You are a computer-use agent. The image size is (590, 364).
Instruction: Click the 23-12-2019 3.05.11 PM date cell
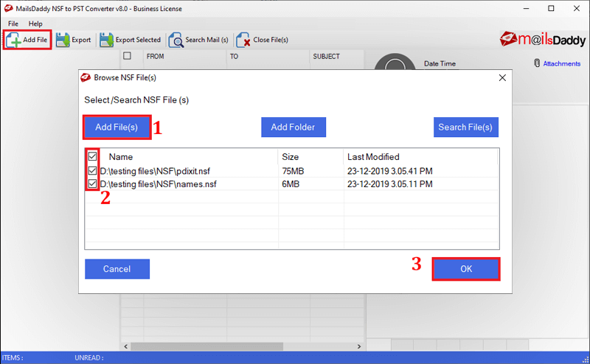390,184
